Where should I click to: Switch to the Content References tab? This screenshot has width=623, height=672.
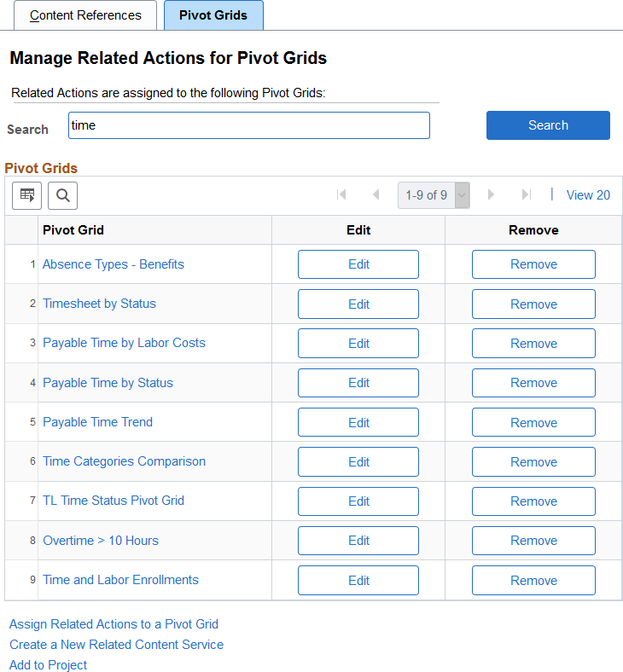85,15
